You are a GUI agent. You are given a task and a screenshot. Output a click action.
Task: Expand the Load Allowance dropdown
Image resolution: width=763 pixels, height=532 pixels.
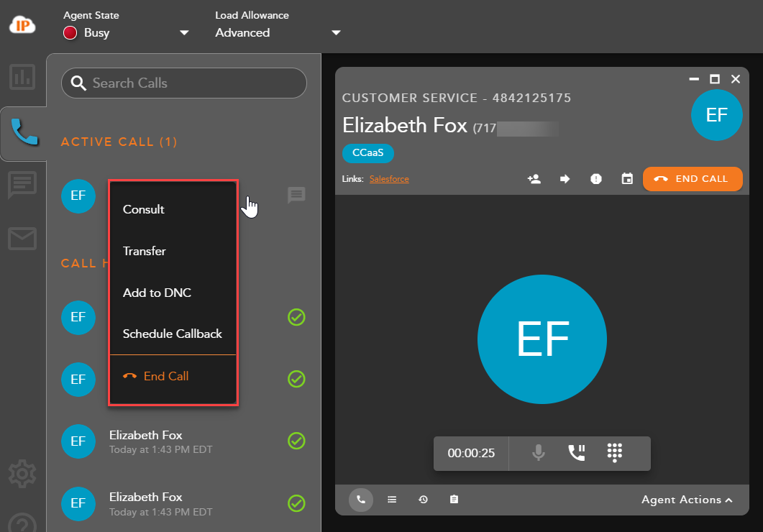(x=336, y=33)
